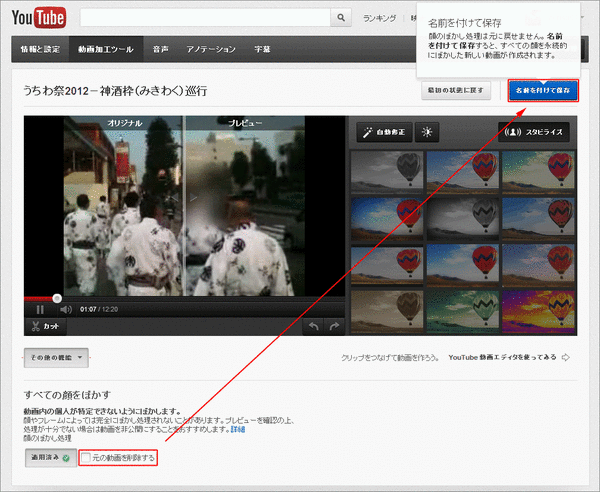The width and height of the screenshot is (600, 492).
Task: Select second-row right dark balloon filter
Action: pyautogui.click(x=538, y=219)
